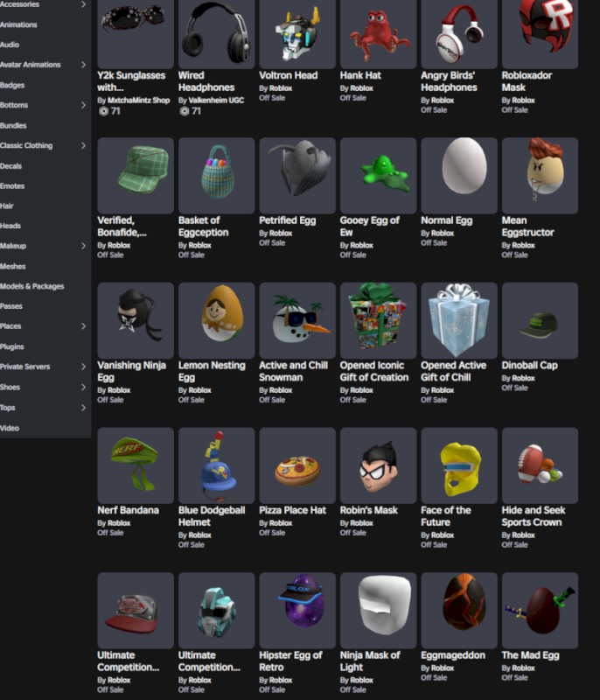Expand the Avatar Animations submenu arrow
The width and height of the screenshot is (600, 700).
[x=83, y=65]
